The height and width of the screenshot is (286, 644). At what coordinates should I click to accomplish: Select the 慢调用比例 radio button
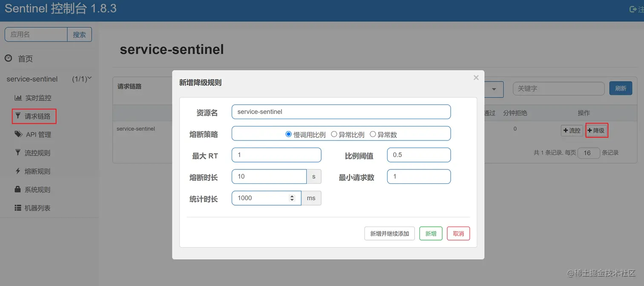click(x=288, y=134)
